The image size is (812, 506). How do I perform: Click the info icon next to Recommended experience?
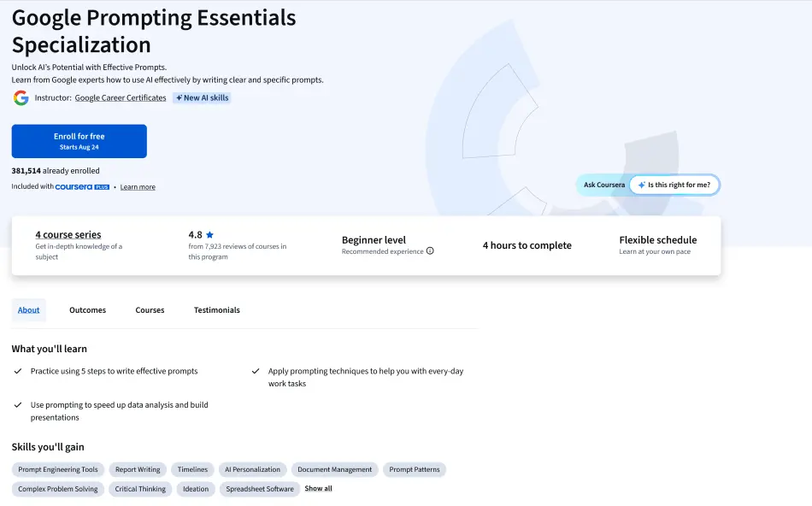[430, 251]
